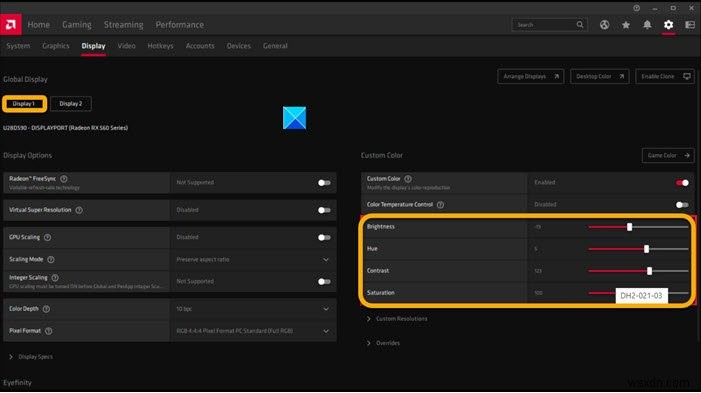Show help for Custom Color
The width and height of the screenshot is (701, 393).
pyautogui.click(x=408, y=179)
